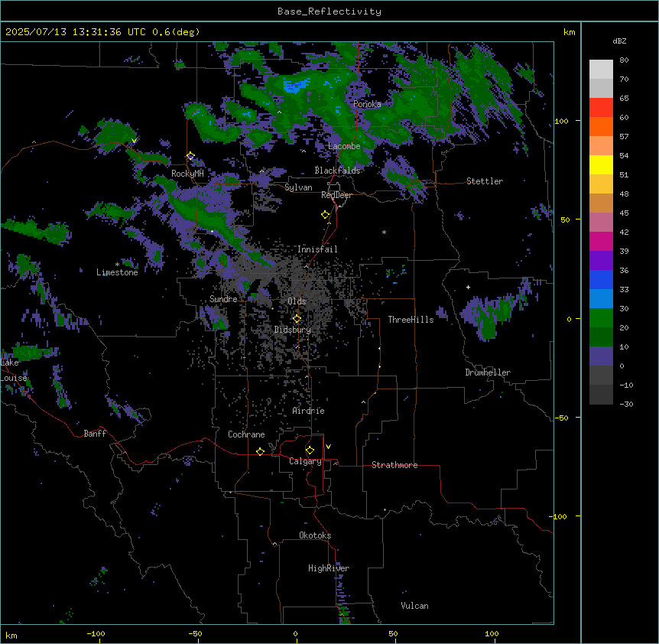This screenshot has height=644, width=659.
Task: Click the Ponoka city label
Action: pos(367,104)
